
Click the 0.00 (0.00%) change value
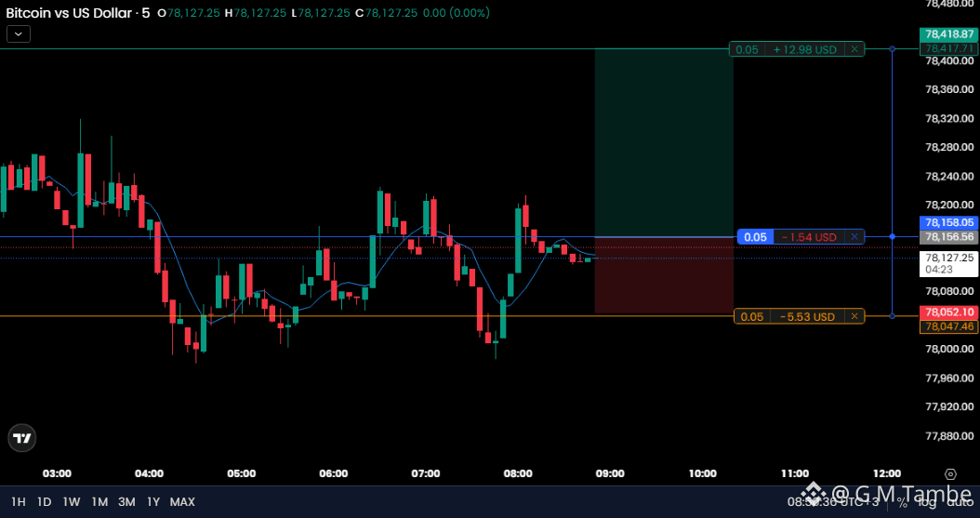pos(455,13)
